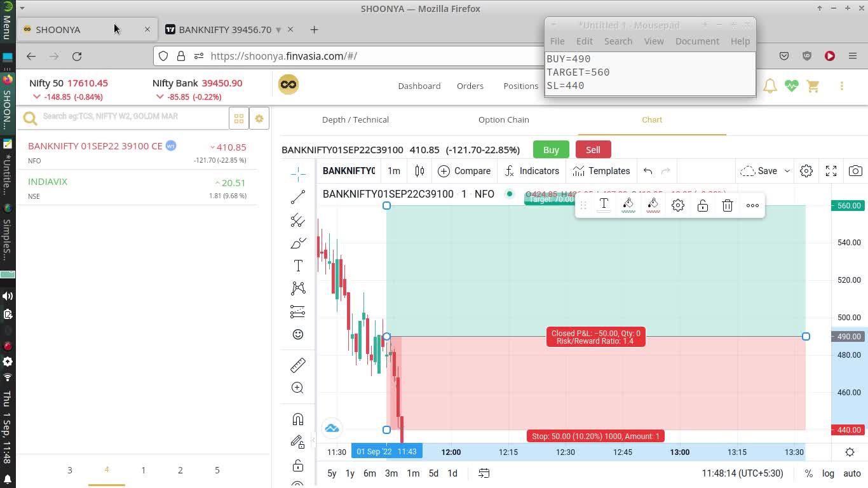Screen dimensions: 868x488
Task: Open settings of the selected position drawing
Action: pos(678,205)
